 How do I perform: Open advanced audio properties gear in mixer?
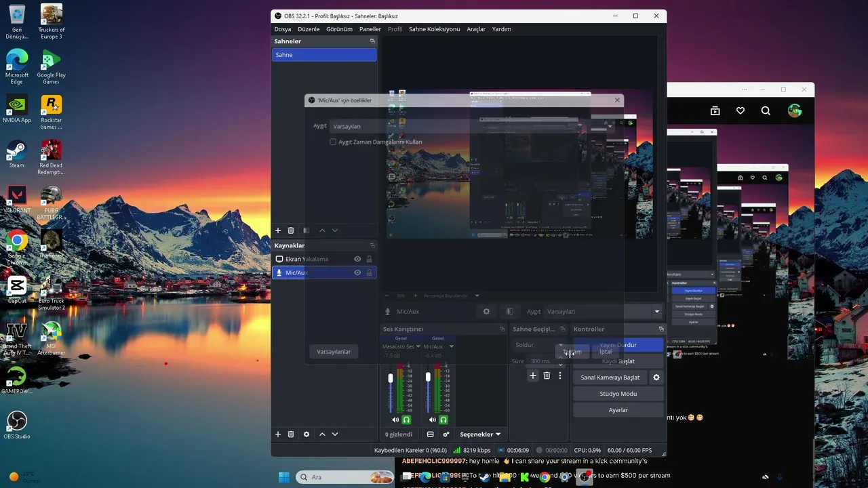(446, 434)
